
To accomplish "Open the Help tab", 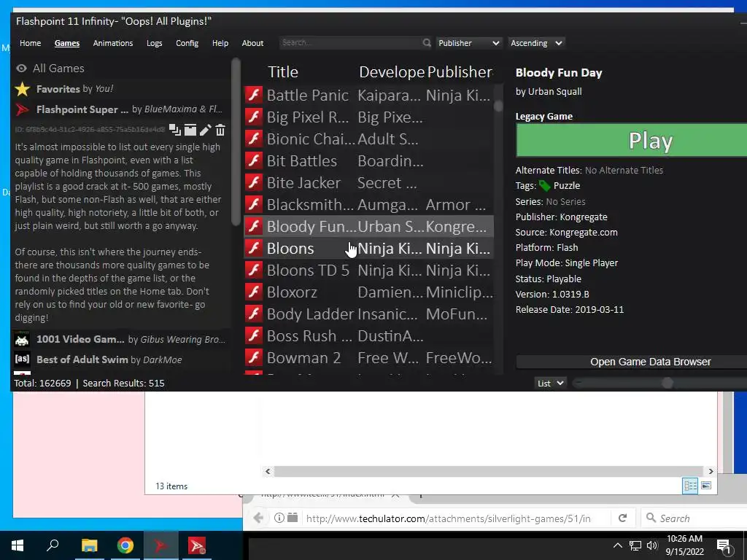I will [x=220, y=43].
